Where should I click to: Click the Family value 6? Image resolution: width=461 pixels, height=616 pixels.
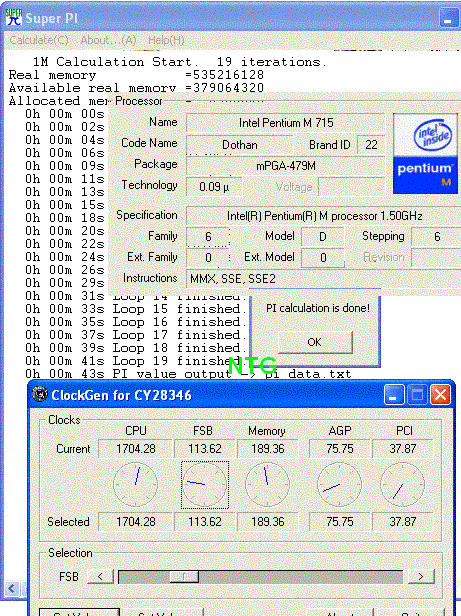tap(208, 236)
